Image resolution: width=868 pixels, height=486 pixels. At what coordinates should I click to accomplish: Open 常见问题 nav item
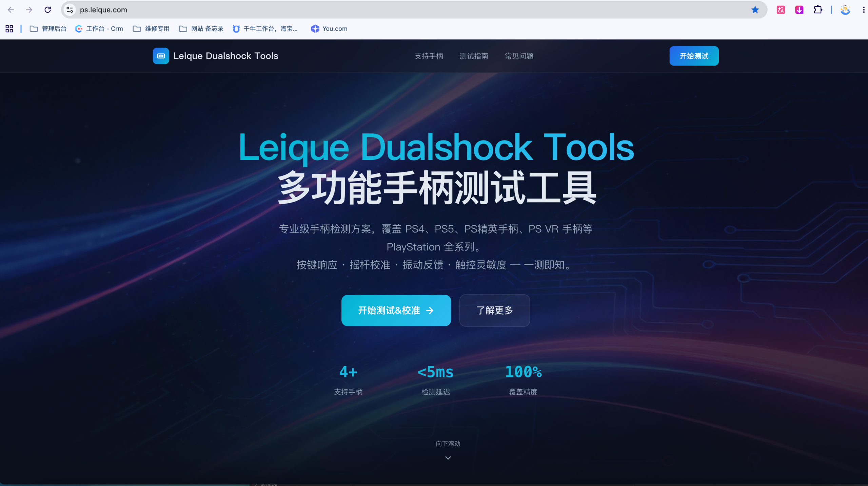[x=519, y=56]
